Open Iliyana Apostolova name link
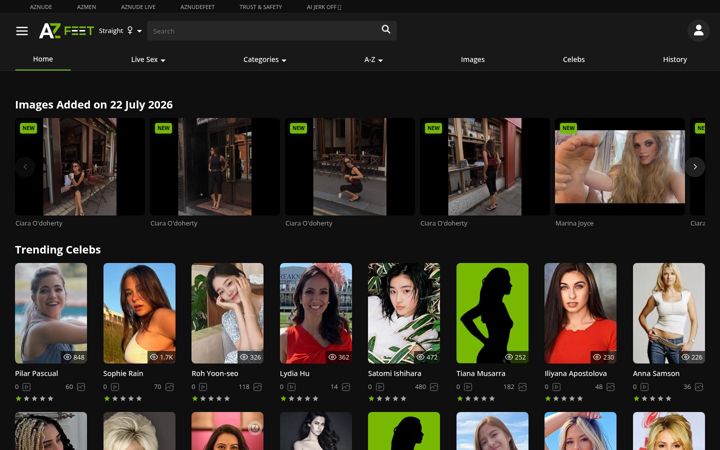 click(575, 373)
